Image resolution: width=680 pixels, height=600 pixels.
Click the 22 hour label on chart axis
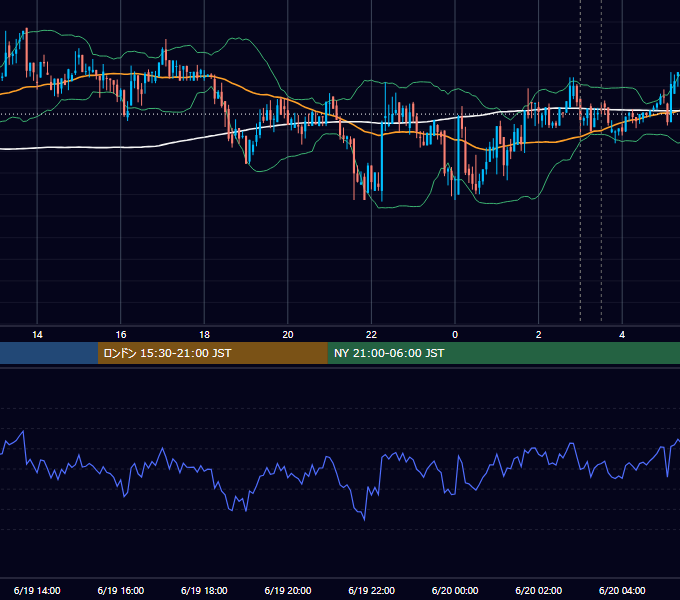pos(371,335)
